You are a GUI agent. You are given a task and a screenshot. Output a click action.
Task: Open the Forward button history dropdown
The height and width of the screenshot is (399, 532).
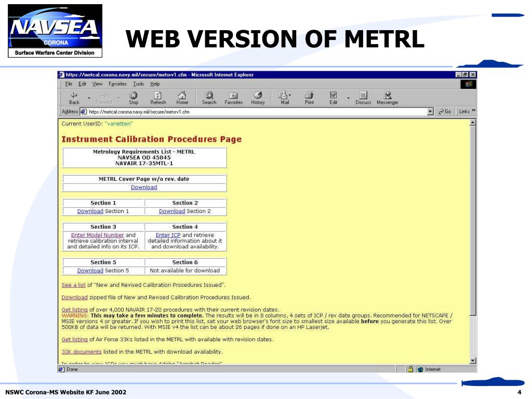(119, 98)
